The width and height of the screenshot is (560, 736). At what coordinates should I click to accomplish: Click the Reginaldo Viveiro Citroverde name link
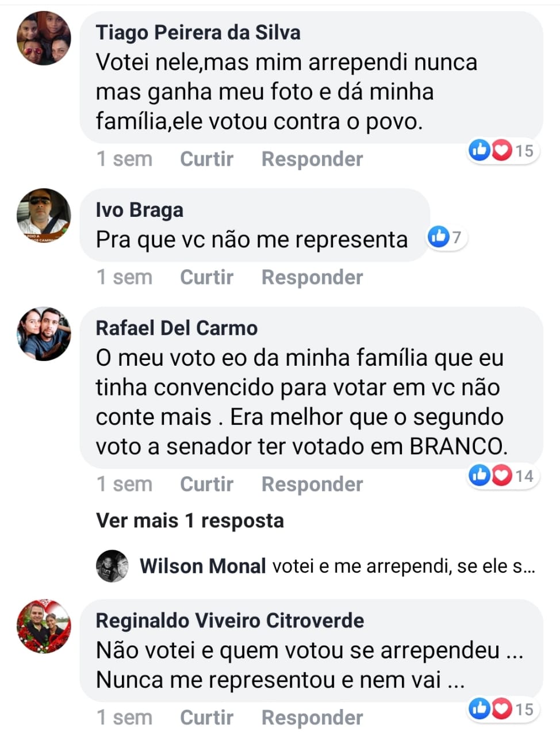(229, 621)
